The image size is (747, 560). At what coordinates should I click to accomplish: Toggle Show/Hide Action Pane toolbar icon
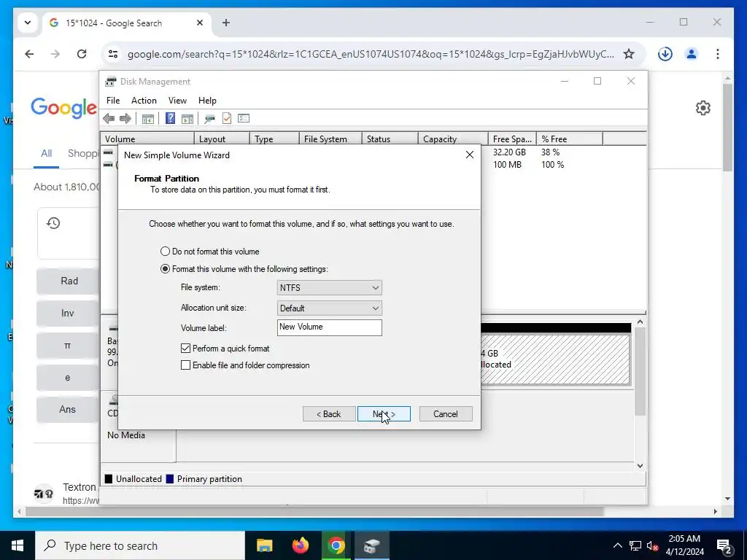(x=187, y=119)
